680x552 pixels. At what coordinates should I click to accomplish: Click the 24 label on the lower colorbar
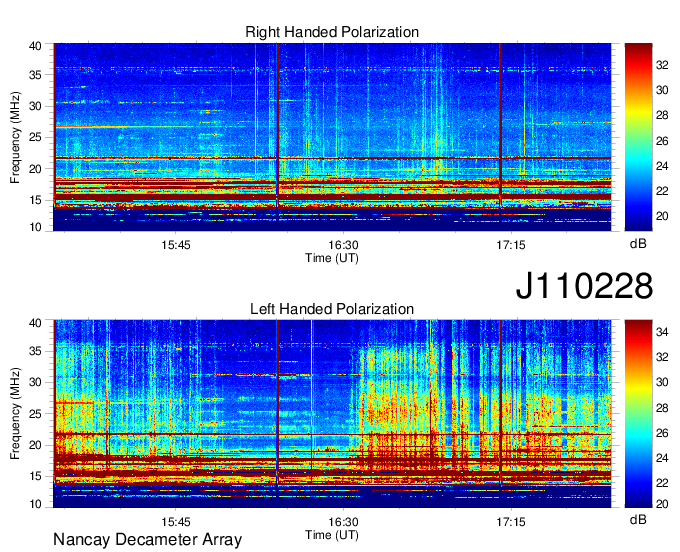coord(662,458)
